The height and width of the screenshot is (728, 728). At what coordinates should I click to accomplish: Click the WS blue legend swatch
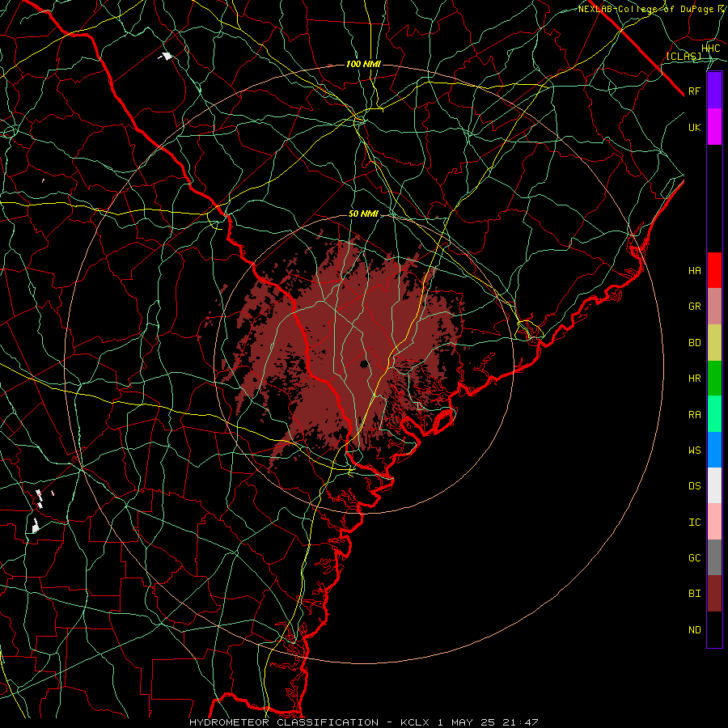[714, 450]
